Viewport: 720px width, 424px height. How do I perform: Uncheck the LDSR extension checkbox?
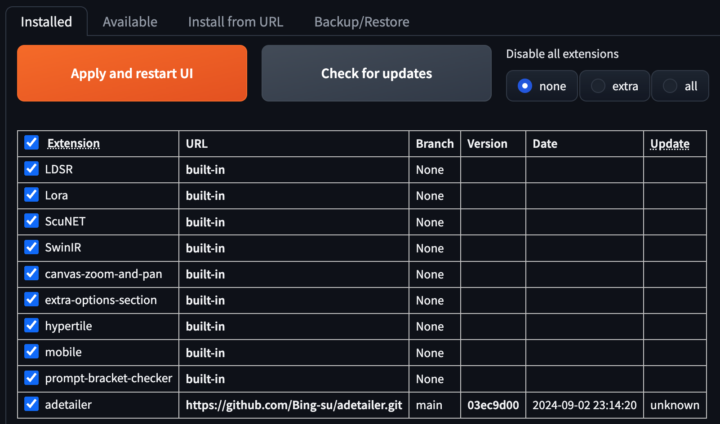pyautogui.click(x=31, y=169)
